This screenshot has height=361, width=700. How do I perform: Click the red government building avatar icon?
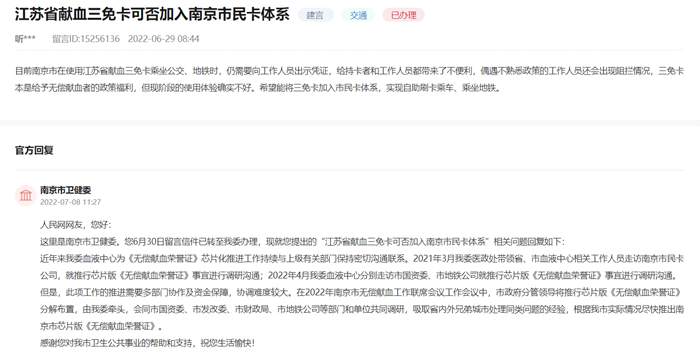pos(25,195)
